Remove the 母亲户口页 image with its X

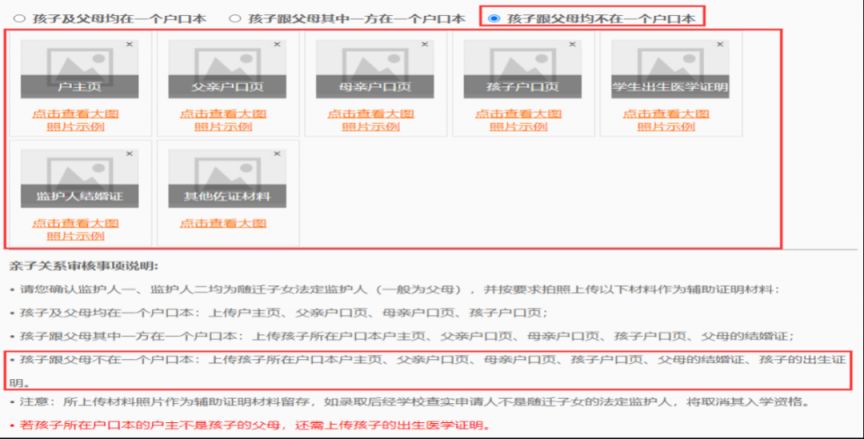425,44
